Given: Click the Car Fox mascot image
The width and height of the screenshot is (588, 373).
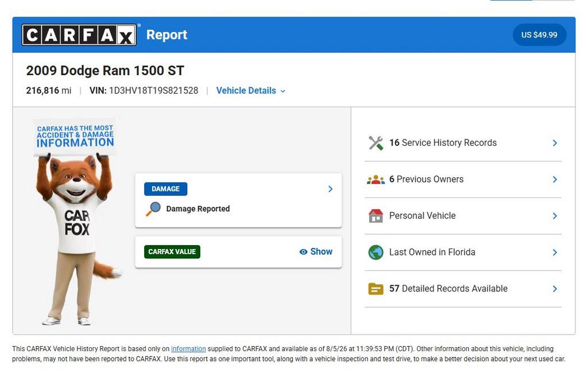Looking at the screenshot, I should coord(76,221).
